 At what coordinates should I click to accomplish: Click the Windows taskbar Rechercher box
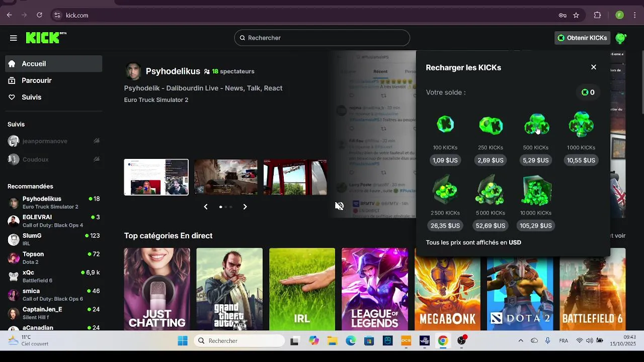coord(239,341)
